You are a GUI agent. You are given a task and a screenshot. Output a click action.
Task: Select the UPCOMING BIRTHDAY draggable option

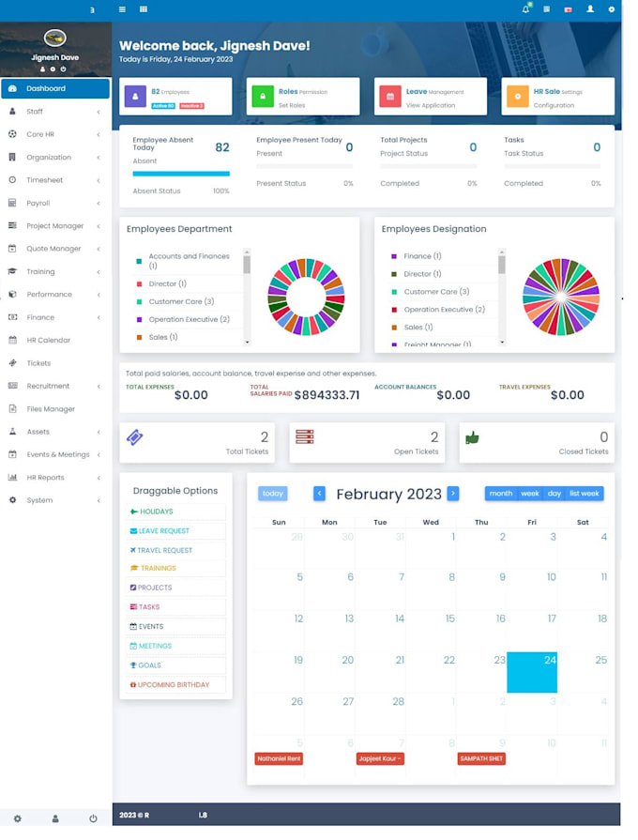[x=175, y=684]
